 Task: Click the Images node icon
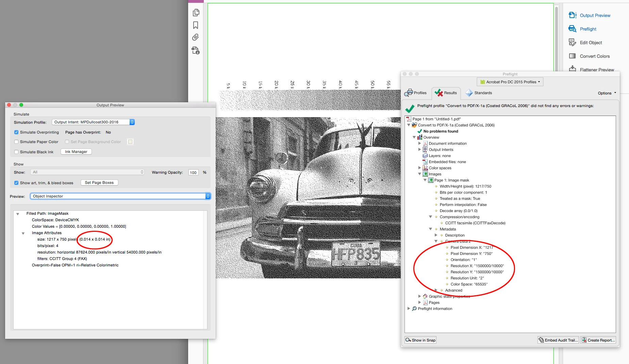[425, 174]
